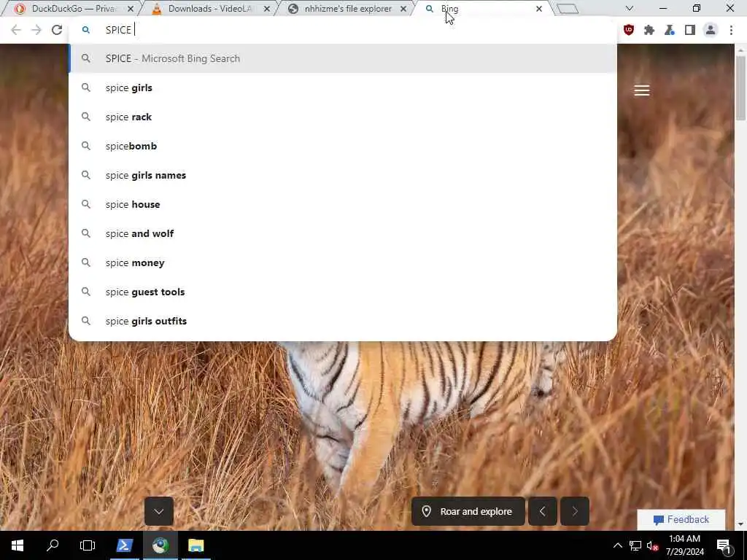Viewport: 747px width, 560px height.
Task: Choose the 'spice and wolf' suggestion
Action: (343, 233)
